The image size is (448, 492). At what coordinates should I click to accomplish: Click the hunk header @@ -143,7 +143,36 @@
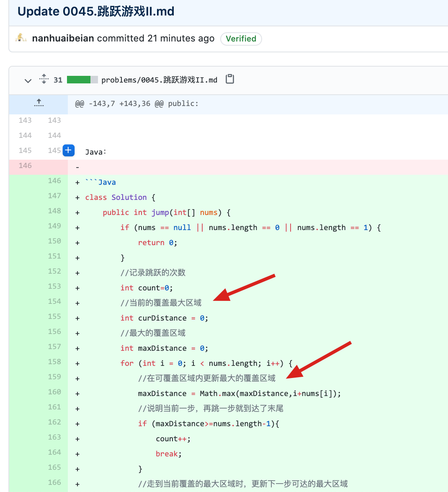tap(136, 104)
